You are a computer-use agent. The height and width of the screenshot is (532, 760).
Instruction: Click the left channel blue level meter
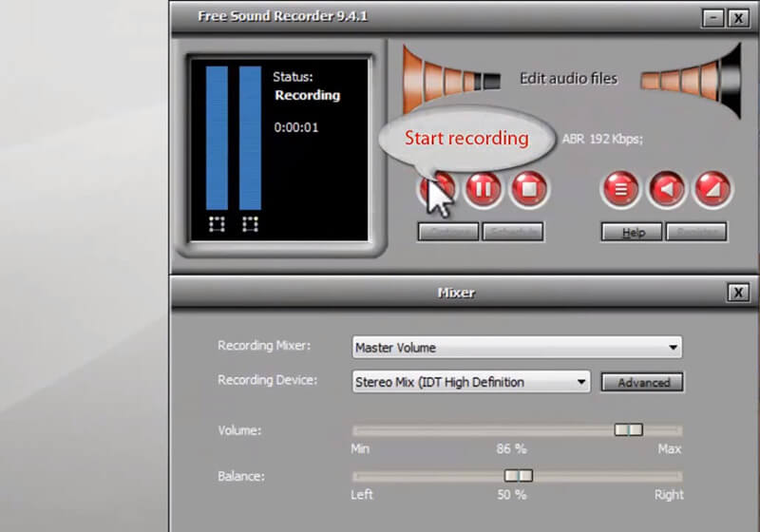pyautogui.click(x=217, y=138)
